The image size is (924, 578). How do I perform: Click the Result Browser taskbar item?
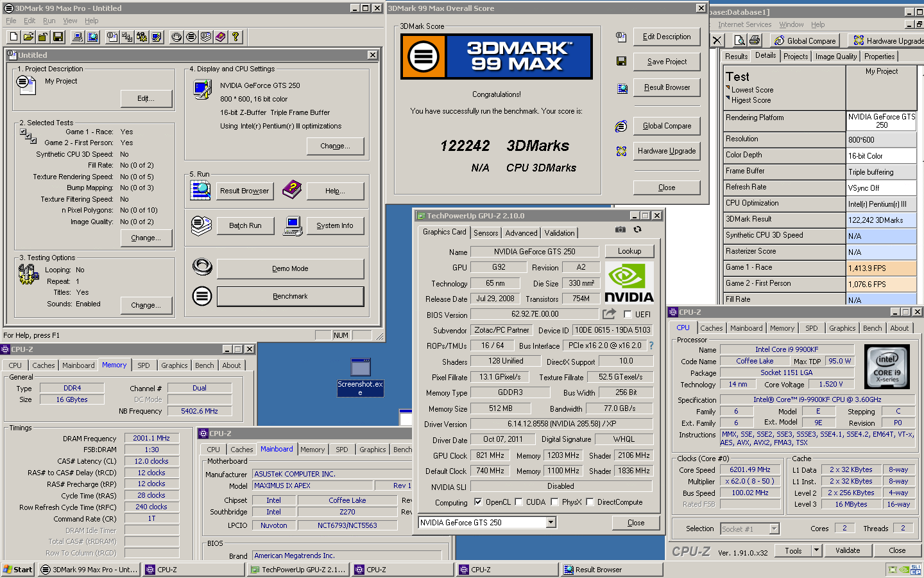[612, 570]
